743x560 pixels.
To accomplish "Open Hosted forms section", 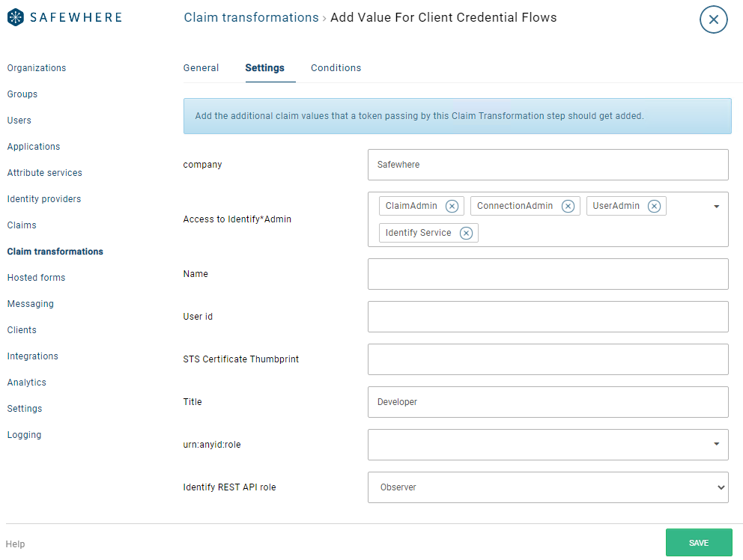I will [36, 278].
